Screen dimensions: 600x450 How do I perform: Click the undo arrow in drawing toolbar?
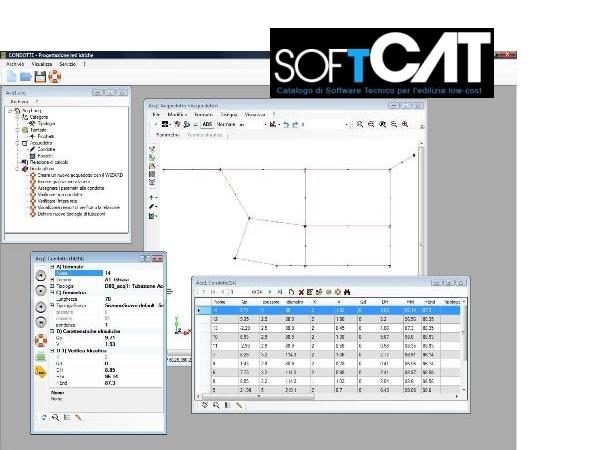pos(285,124)
